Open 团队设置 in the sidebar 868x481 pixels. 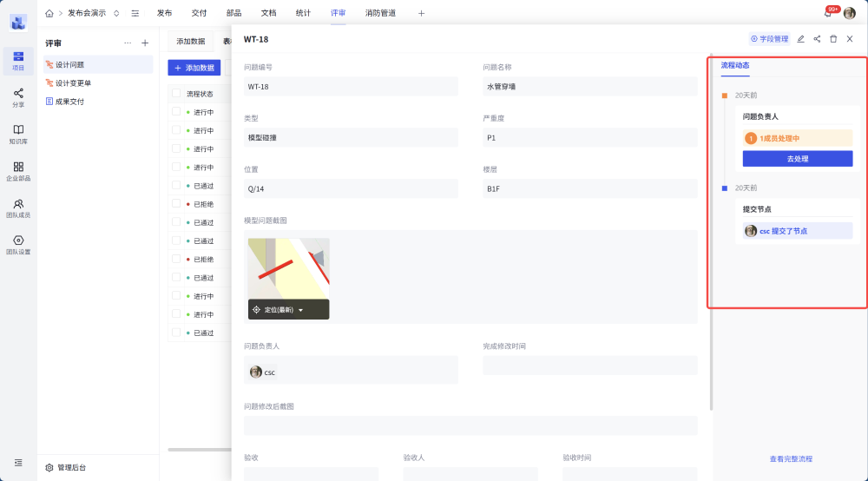18,245
